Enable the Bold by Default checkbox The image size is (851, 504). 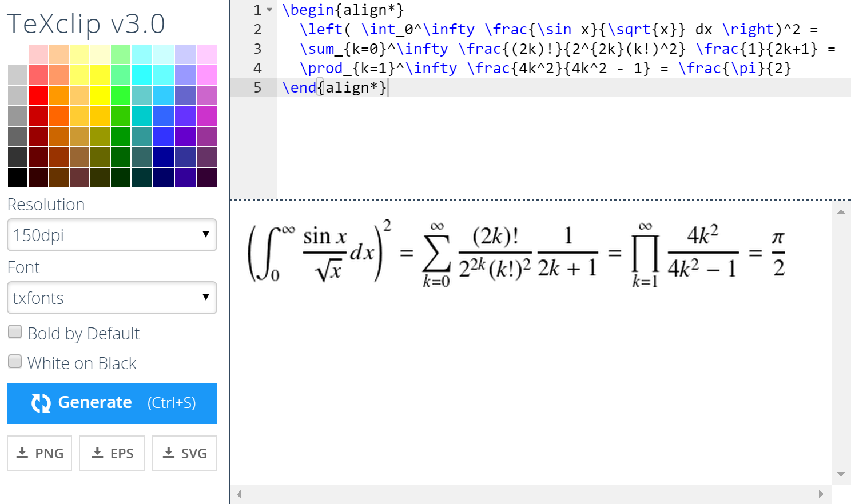(x=15, y=332)
